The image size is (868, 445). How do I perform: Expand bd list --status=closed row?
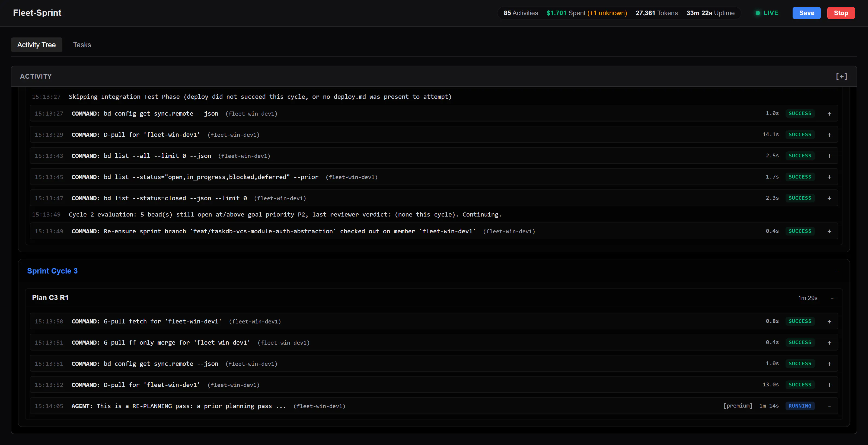click(x=829, y=198)
